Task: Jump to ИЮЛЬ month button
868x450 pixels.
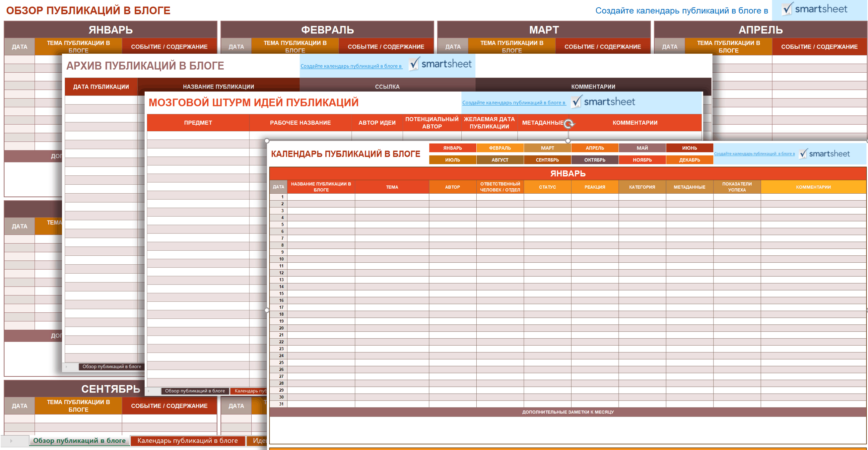Action: [x=452, y=160]
